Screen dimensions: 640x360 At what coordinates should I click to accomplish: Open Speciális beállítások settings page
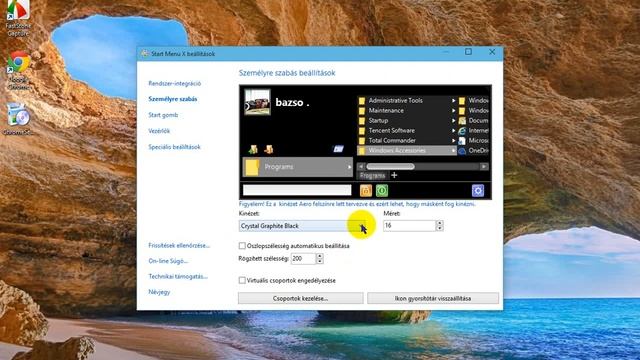[x=174, y=147]
